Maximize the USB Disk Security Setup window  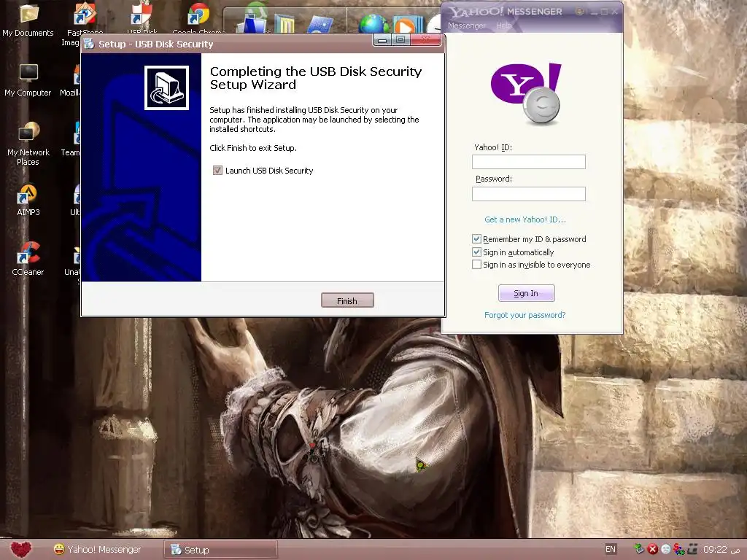[x=401, y=39]
